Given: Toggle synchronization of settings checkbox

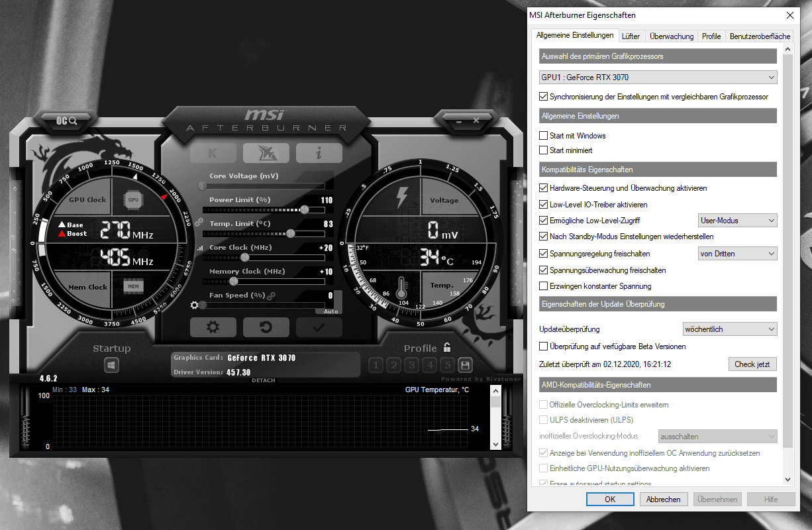Looking at the screenshot, I should [544, 97].
